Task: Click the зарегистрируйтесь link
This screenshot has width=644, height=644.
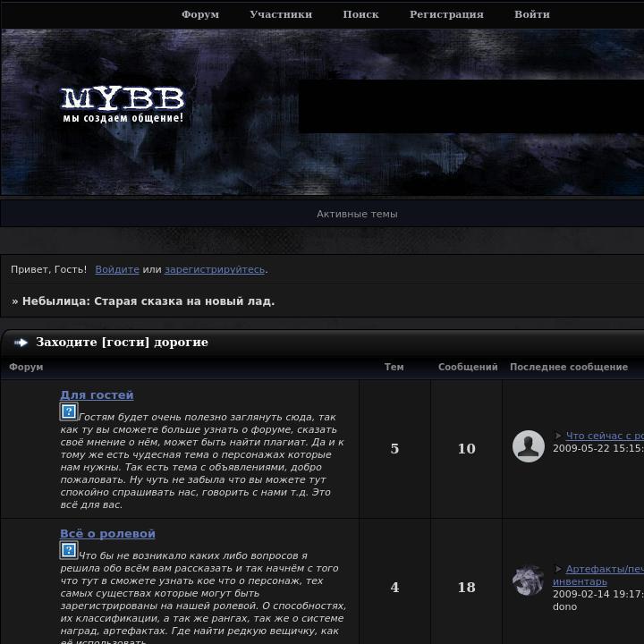Action: pos(215,269)
